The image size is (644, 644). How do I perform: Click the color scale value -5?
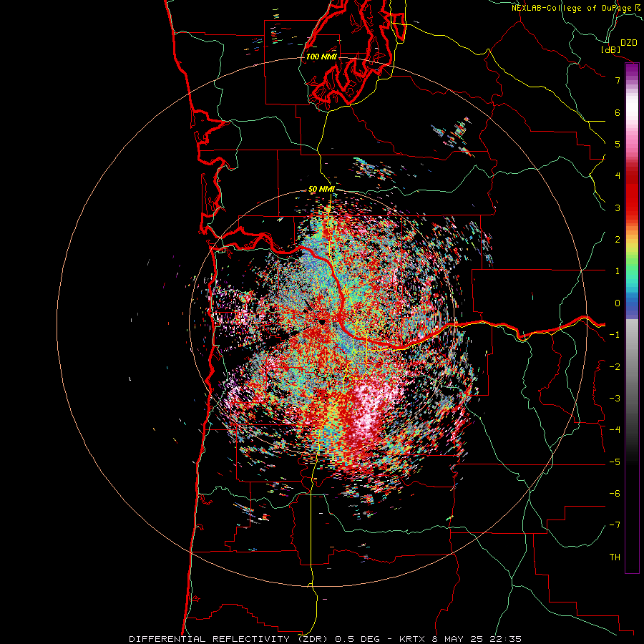pos(615,462)
